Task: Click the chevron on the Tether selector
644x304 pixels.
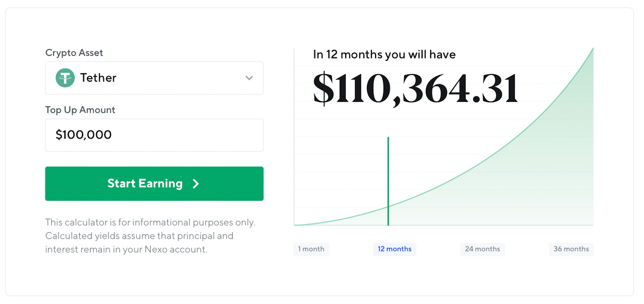Action: coord(249,78)
